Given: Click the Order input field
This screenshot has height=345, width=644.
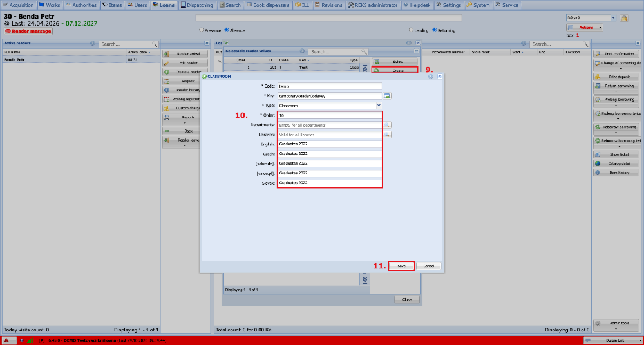Looking at the screenshot, I should point(330,115).
